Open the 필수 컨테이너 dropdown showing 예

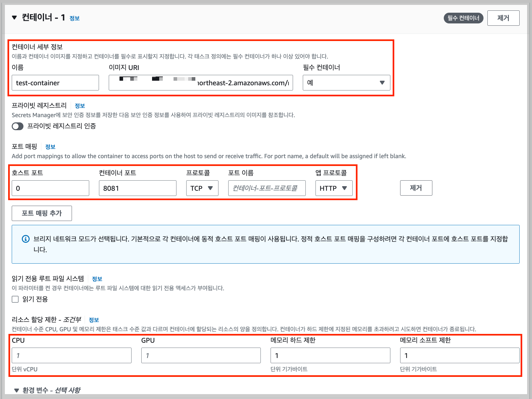[346, 83]
